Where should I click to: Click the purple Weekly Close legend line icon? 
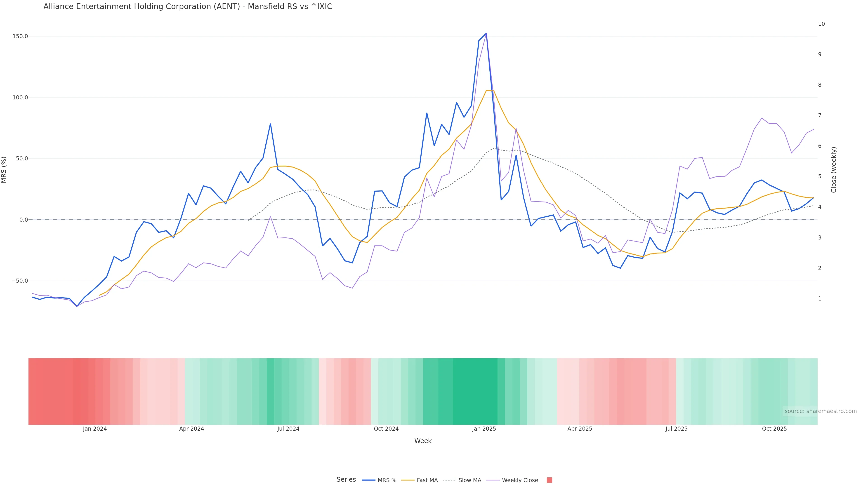493,480
